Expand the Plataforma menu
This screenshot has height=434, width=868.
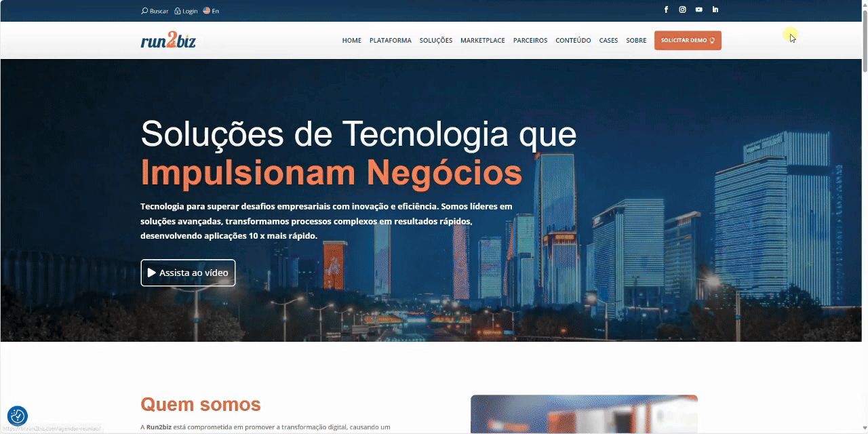coord(391,41)
